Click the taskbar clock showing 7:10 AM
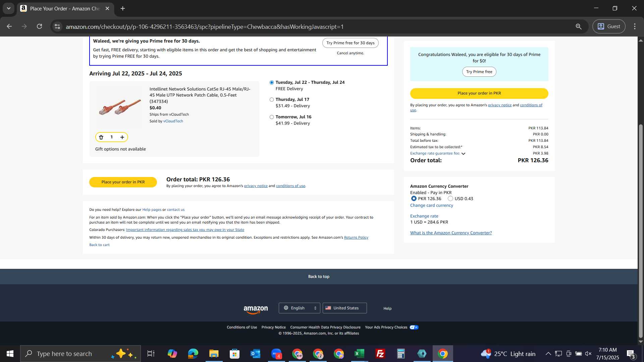The width and height of the screenshot is (644, 362). (608, 354)
